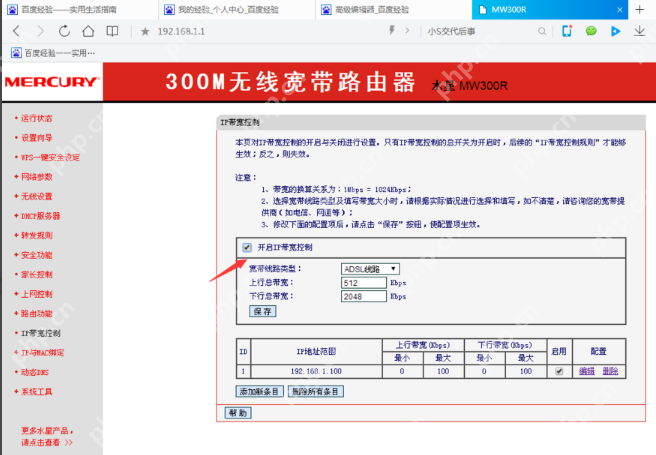The width and height of the screenshot is (656, 455).
Task: Click the blue video play toolbar icon
Action: pos(615,31)
